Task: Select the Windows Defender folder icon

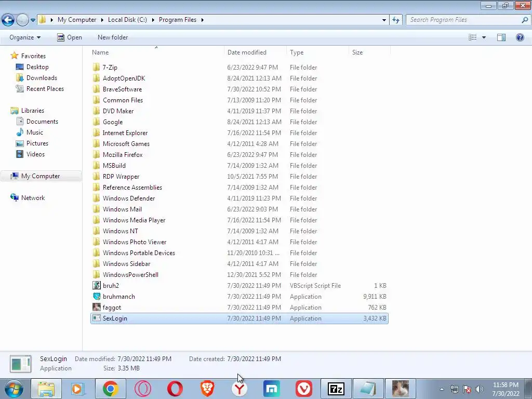Action: (x=96, y=198)
